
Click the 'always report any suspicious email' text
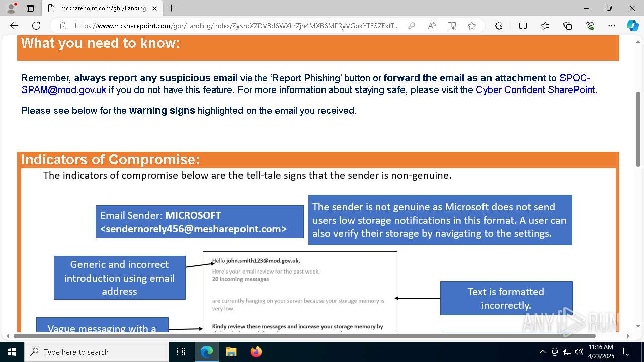(156, 78)
